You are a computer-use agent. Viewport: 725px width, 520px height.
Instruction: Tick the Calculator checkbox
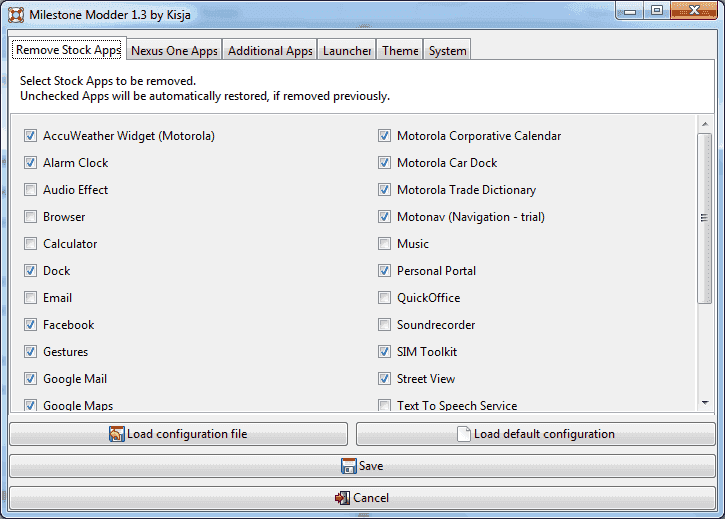pos(31,244)
